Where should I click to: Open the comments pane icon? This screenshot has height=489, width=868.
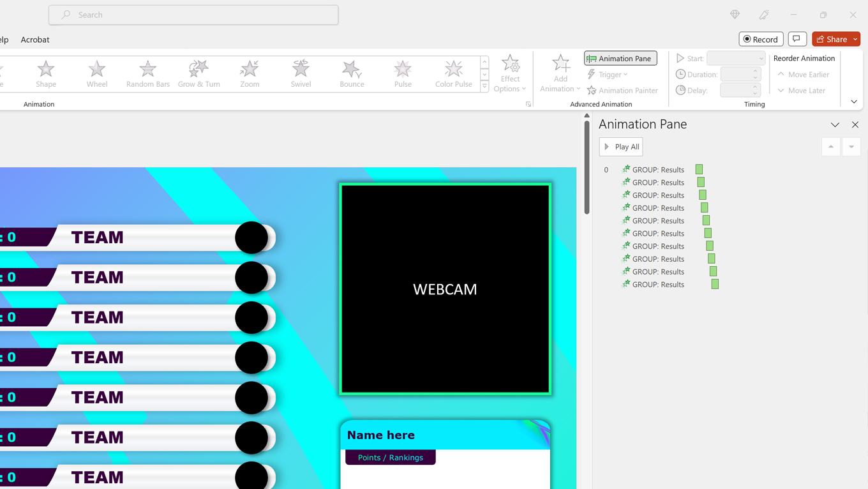point(797,39)
